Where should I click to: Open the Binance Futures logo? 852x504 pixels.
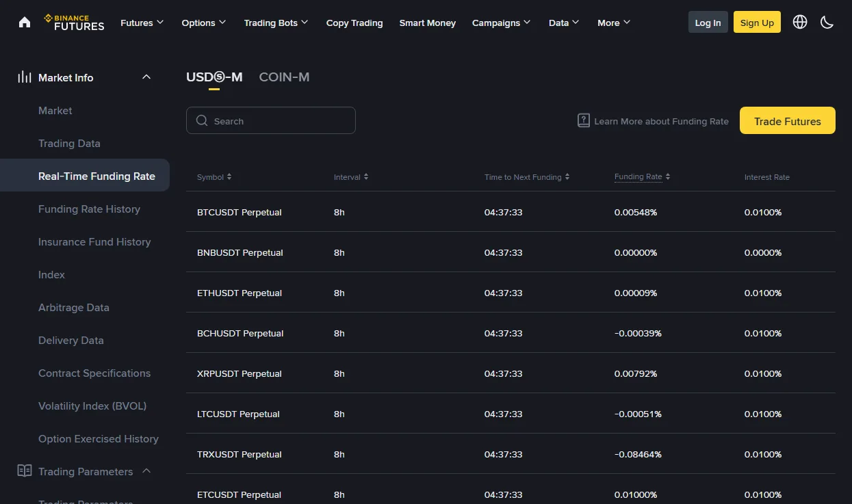pos(74,22)
